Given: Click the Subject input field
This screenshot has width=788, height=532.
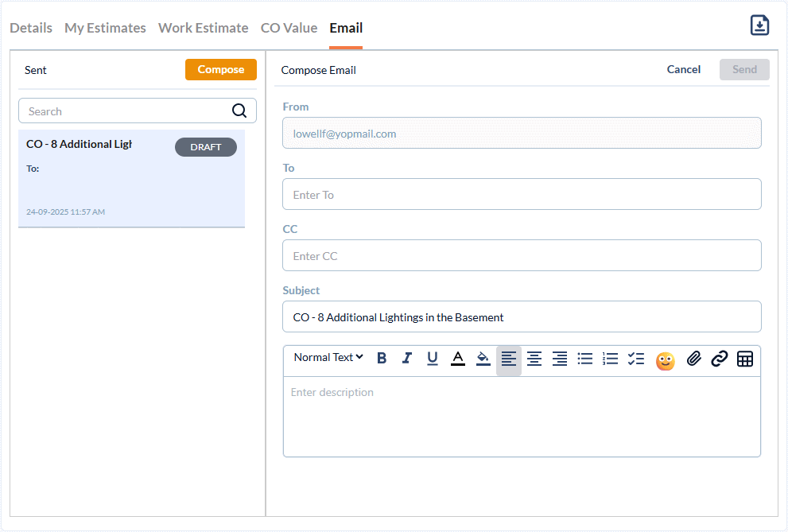Looking at the screenshot, I should pos(522,317).
